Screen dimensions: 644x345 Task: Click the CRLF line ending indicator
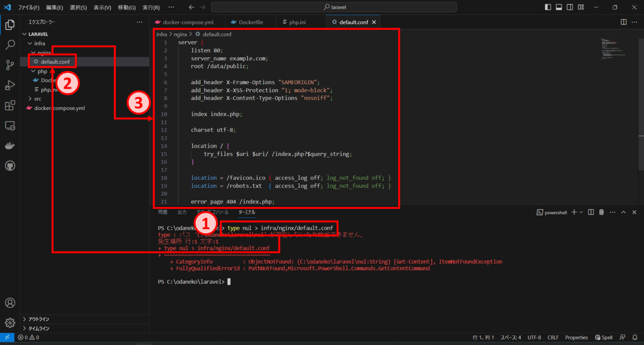(x=553, y=337)
